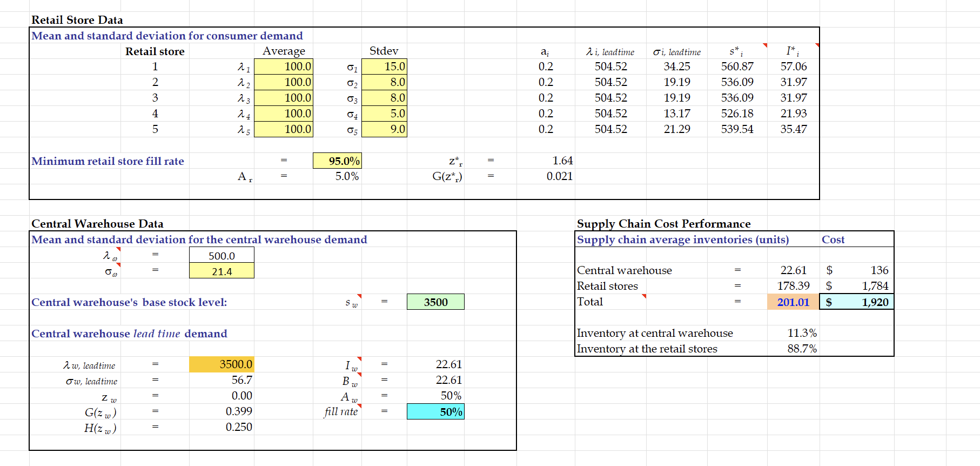This screenshot has width=980, height=466.
Task: Click the central warehouse inventory share 11.3%
Action: [x=802, y=333]
